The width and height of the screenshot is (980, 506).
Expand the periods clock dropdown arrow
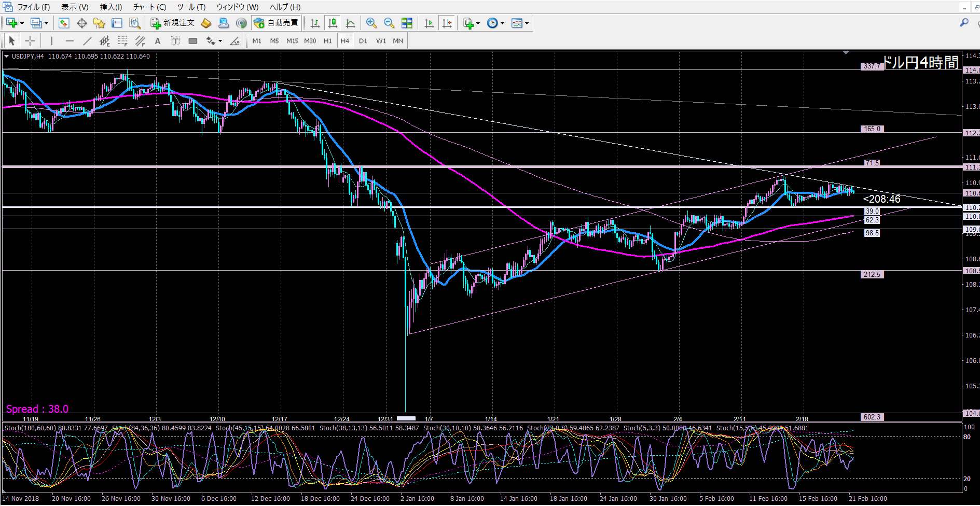pos(502,23)
